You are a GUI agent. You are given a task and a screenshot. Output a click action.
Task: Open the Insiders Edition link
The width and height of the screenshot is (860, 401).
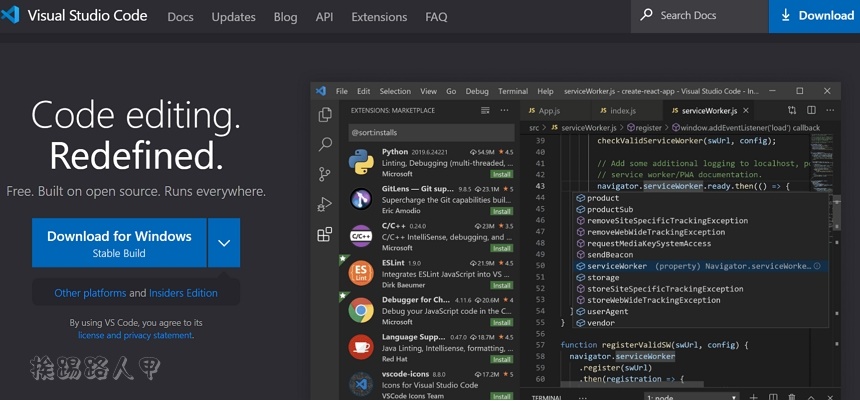point(183,293)
